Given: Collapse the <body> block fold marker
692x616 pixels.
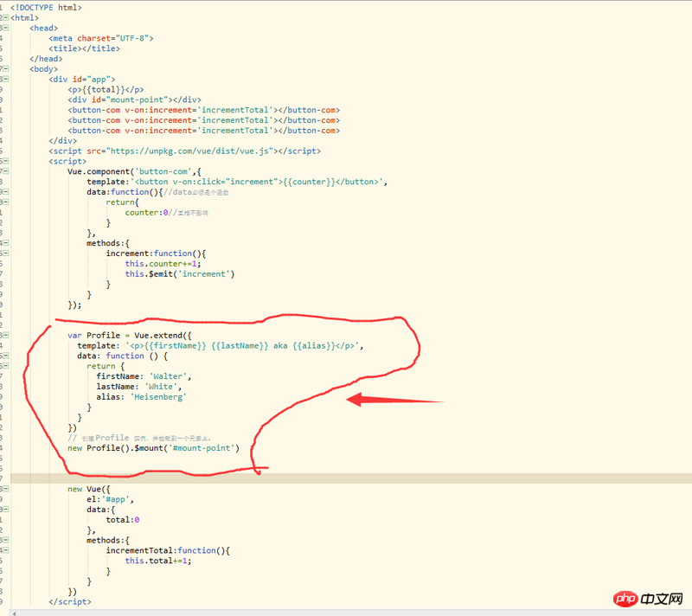Looking at the screenshot, I should pos(6,69).
